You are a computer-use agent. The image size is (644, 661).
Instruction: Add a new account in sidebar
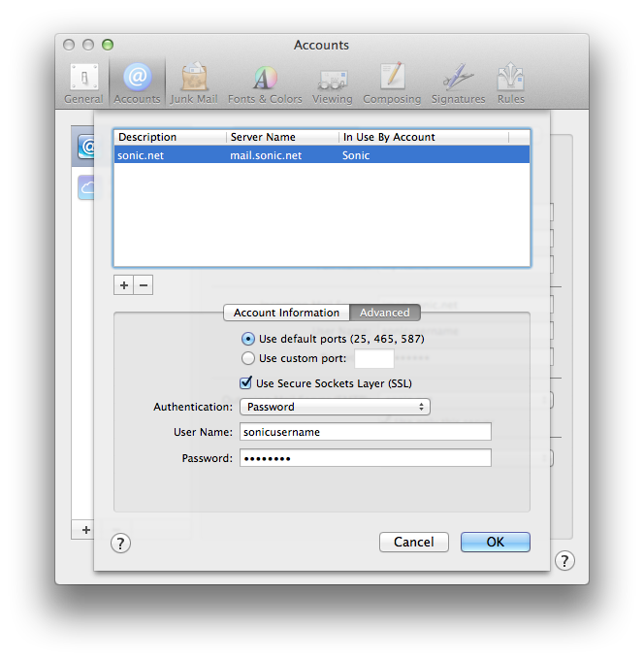coord(86,530)
